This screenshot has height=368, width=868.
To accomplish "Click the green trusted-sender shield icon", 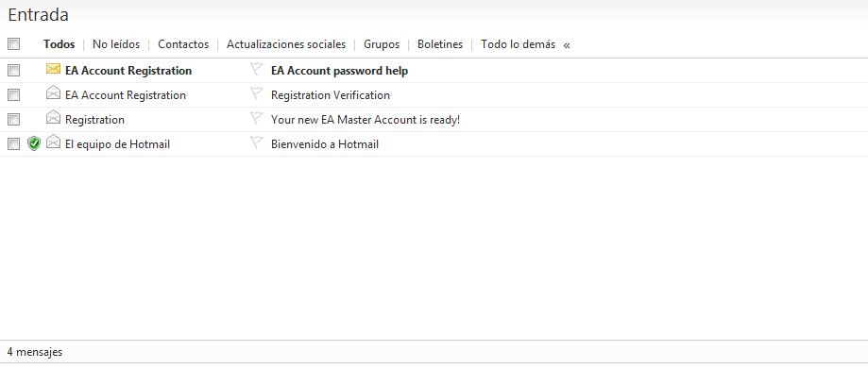I will click(34, 143).
